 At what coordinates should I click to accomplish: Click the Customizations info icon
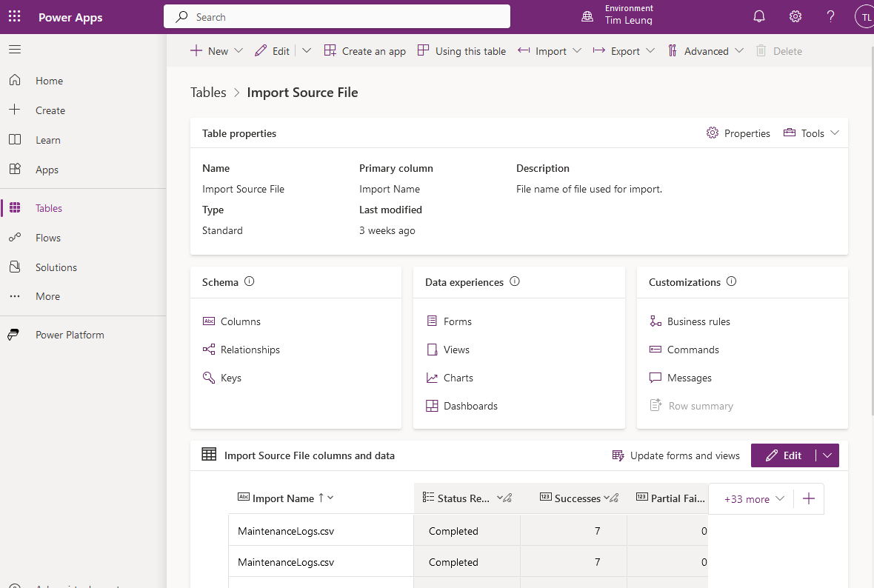731,281
